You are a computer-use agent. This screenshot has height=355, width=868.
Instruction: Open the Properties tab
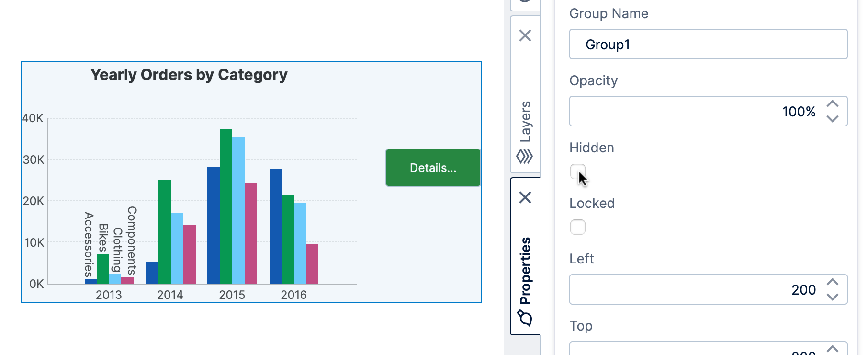(x=525, y=268)
